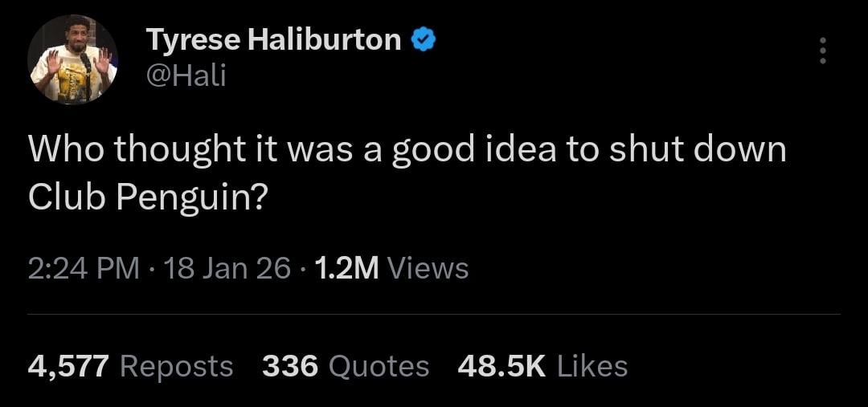Select the 18 Jan 26 date
Screen dimensions: 868x407
227,268
